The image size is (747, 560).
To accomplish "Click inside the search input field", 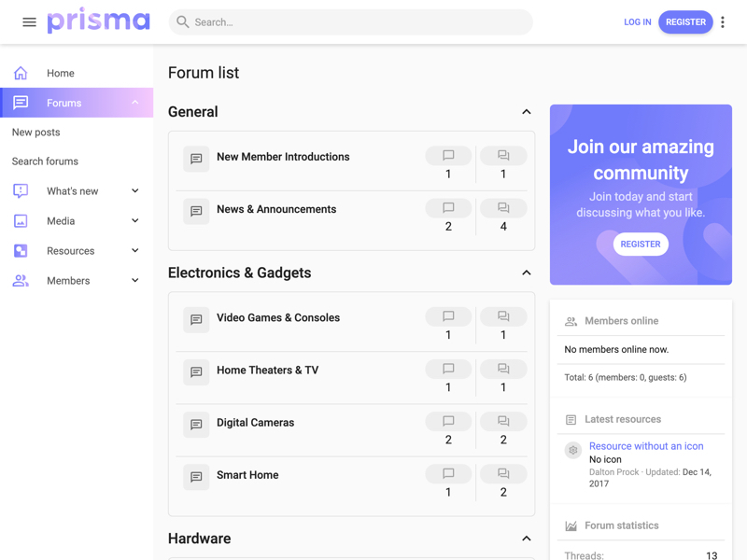I will click(350, 21).
